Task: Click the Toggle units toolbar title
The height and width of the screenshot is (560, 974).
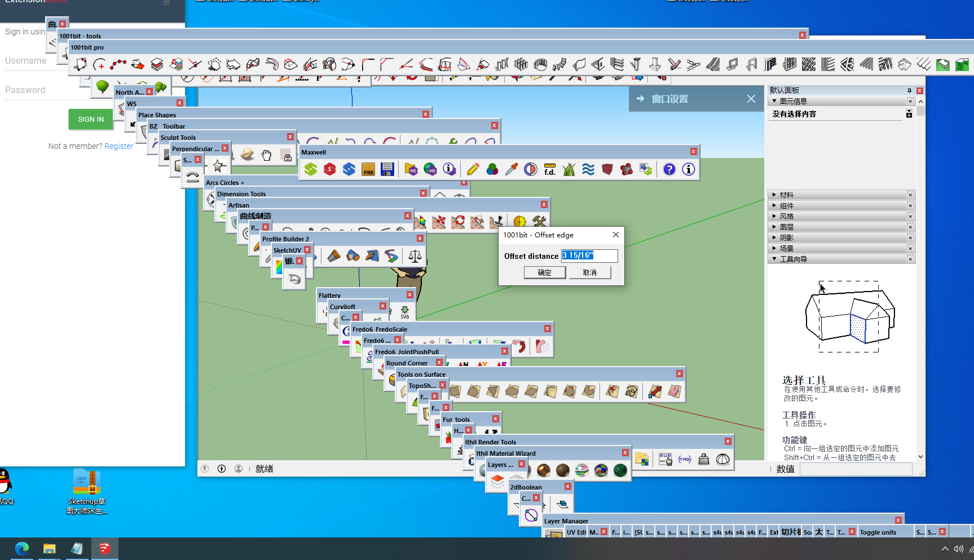Action: tap(878, 532)
